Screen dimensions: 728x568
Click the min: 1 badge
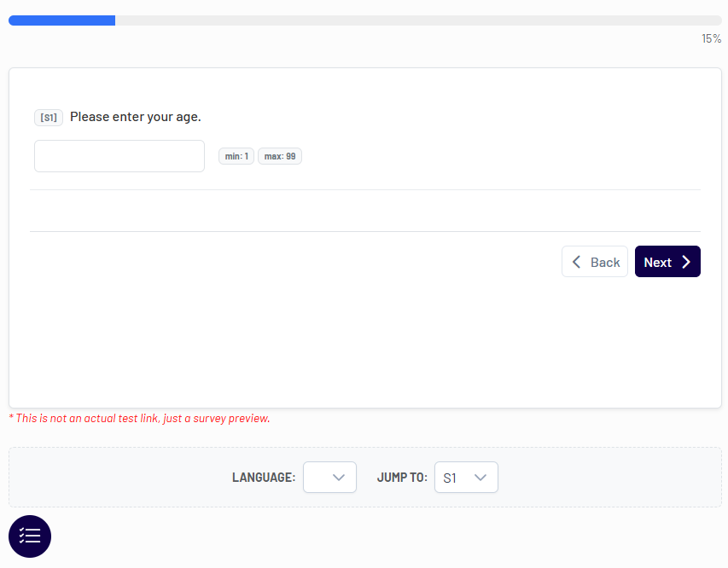(236, 156)
